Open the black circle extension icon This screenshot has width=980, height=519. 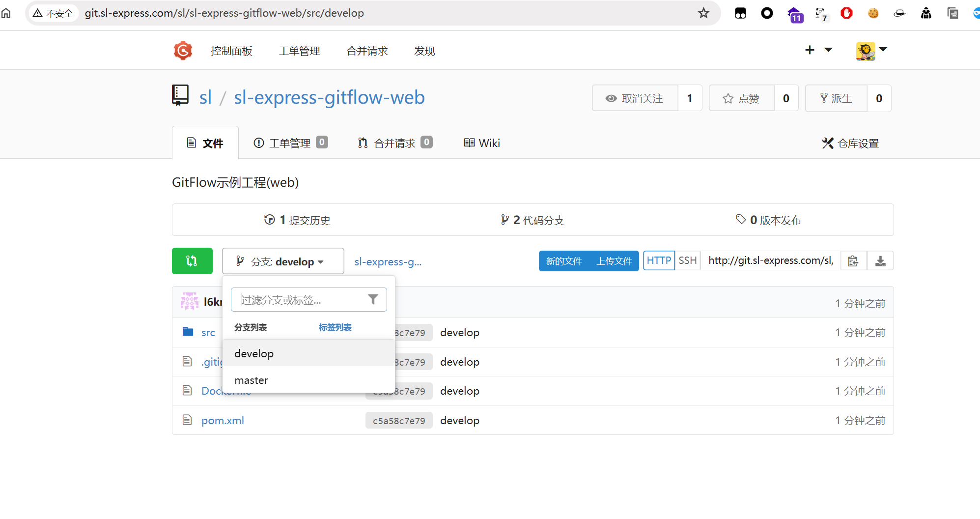pos(767,13)
